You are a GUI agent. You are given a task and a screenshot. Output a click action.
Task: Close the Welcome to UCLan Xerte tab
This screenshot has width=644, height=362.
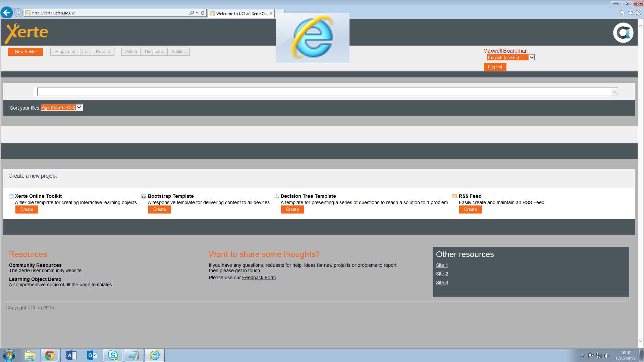click(x=271, y=13)
